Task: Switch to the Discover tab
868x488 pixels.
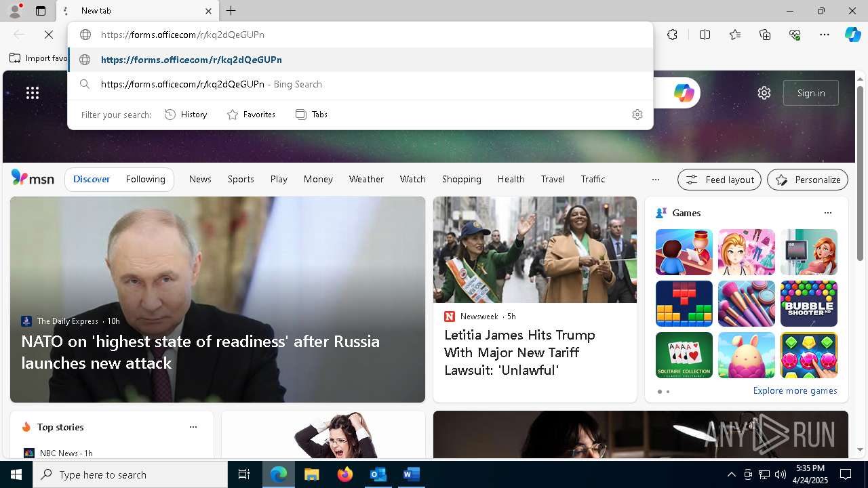Action: (92, 179)
